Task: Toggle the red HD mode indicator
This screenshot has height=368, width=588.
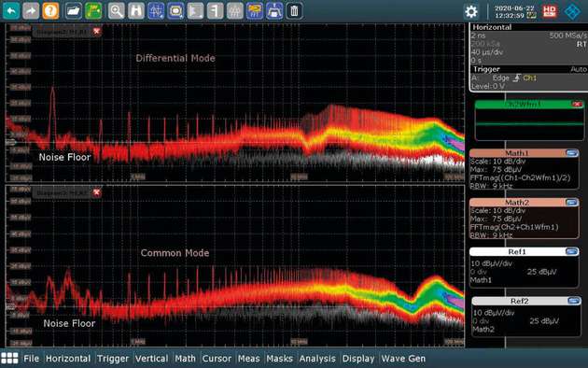Action: pos(550,11)
